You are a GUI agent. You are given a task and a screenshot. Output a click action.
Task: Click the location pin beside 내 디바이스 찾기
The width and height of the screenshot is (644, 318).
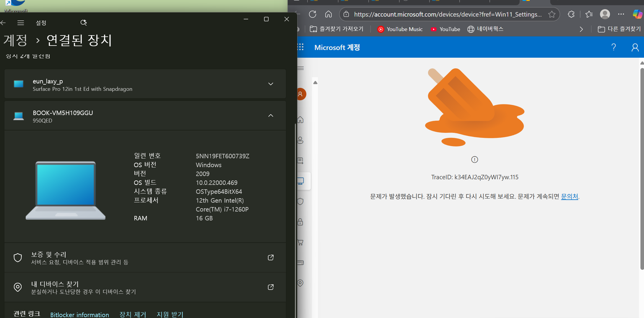pos(18,287)
